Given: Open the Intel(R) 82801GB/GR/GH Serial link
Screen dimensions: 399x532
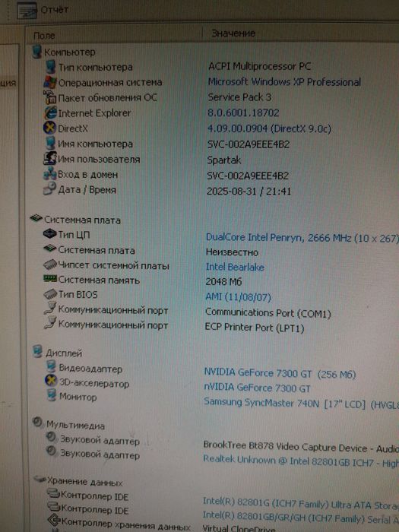Looking at the screenshot, I should (x=301, y=517).
